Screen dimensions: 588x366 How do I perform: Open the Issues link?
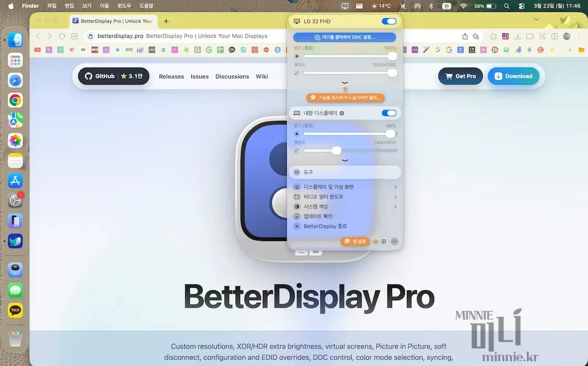point(200,77)
